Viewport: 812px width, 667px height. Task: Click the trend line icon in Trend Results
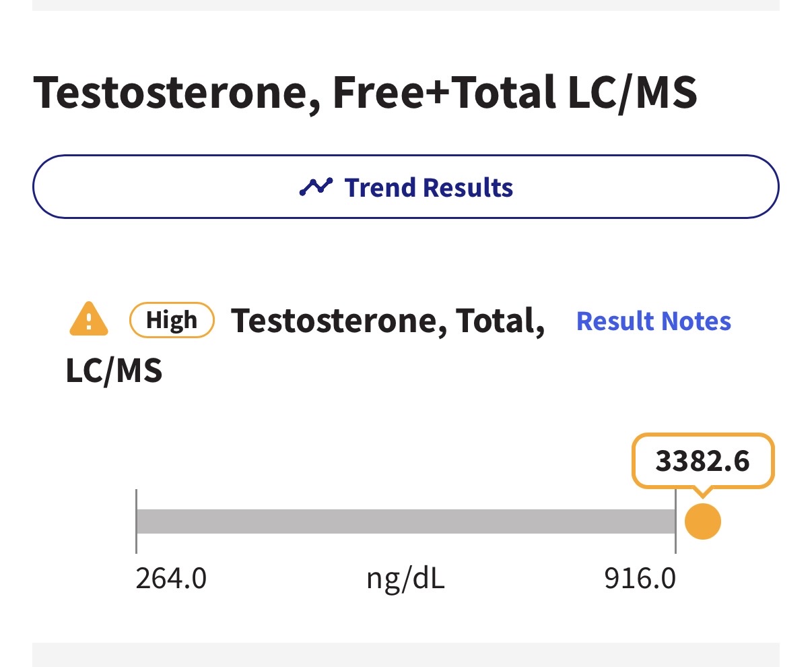tap(316, 187)
